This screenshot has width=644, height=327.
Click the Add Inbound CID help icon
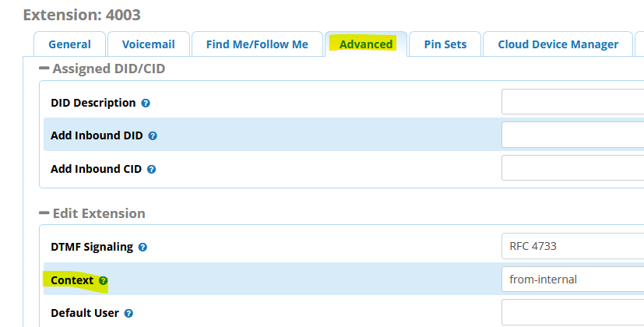(x=152, y=168)
